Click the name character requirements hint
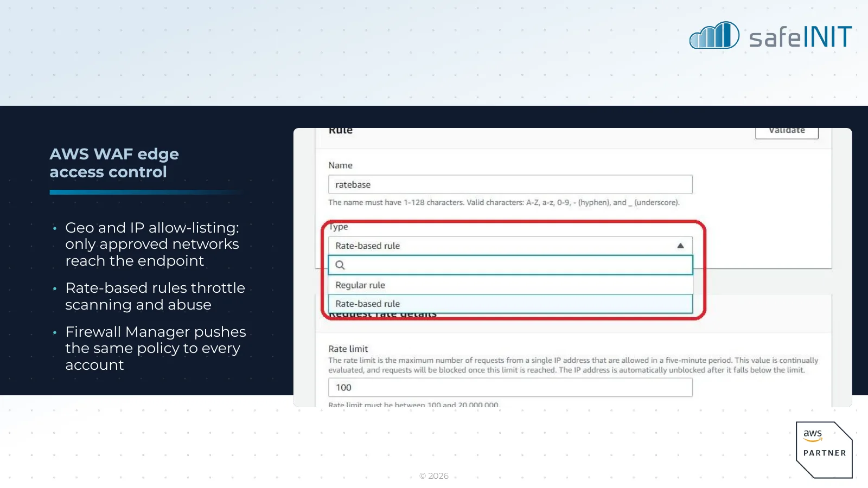Image resolution: width=868 pixels, height=488 pixels. (x=504, y=202)
